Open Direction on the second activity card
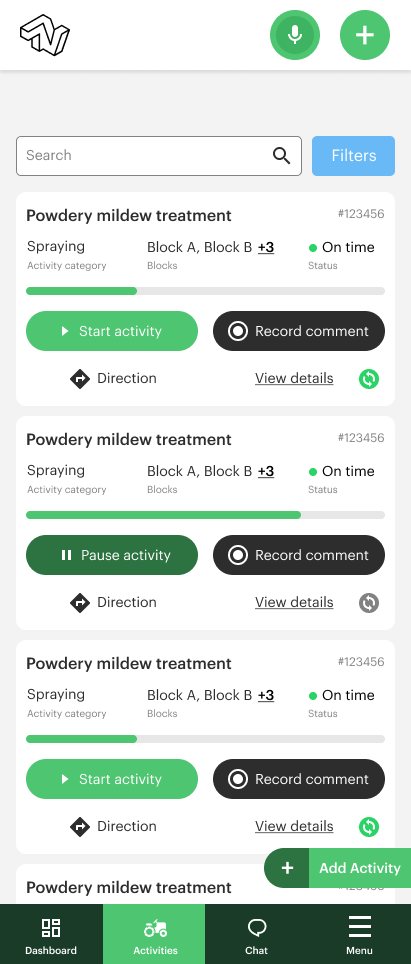This screenshot has height=964, width=411. [x=114, y=602]
